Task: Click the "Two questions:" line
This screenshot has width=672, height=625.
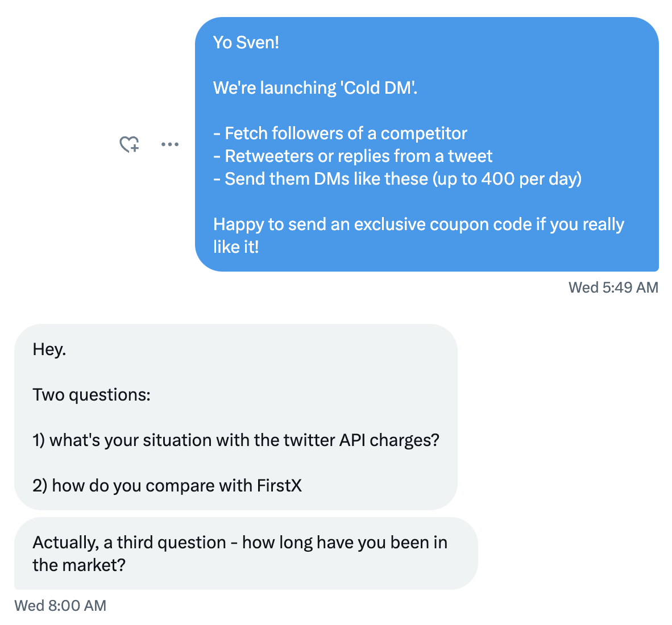Action: click(x=92, y=395)
